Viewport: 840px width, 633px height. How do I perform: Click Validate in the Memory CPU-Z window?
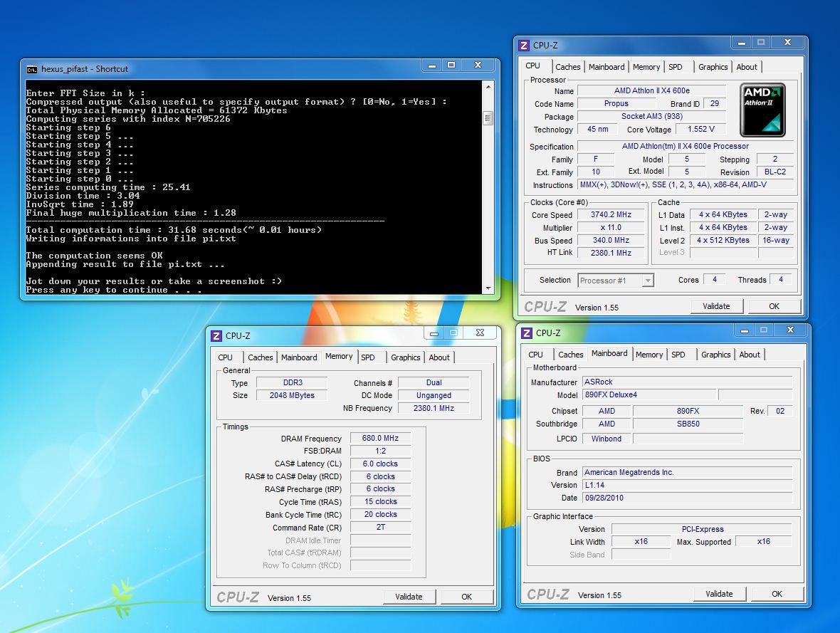409,597
